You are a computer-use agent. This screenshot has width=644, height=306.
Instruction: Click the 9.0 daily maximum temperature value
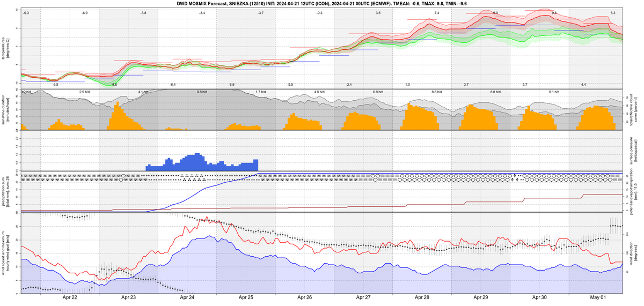[x=496, y=12]
